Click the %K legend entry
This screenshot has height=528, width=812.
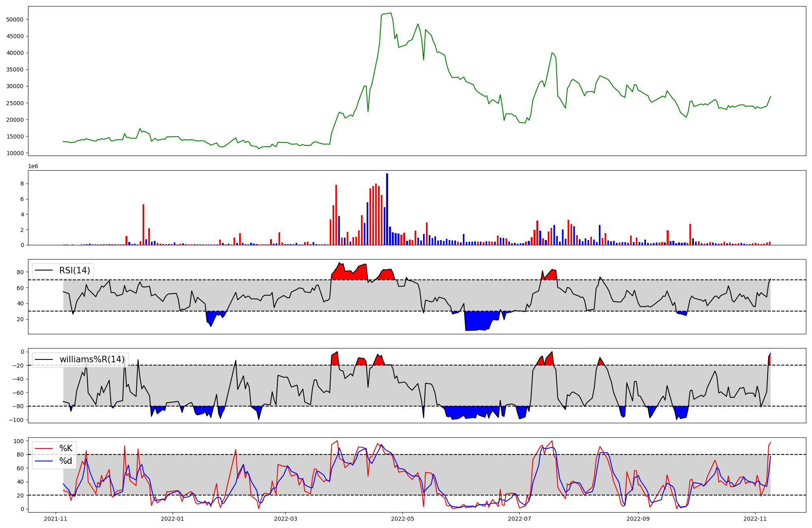(66, 448)
